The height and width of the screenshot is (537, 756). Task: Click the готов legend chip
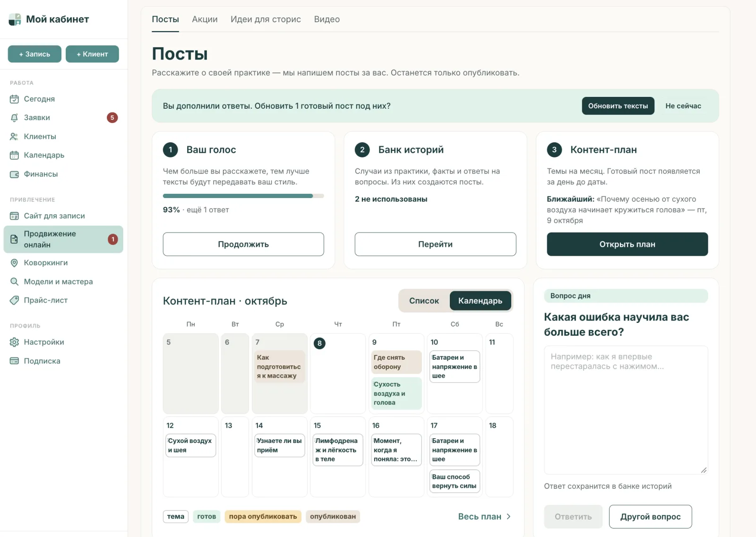[x=206, y=517]
